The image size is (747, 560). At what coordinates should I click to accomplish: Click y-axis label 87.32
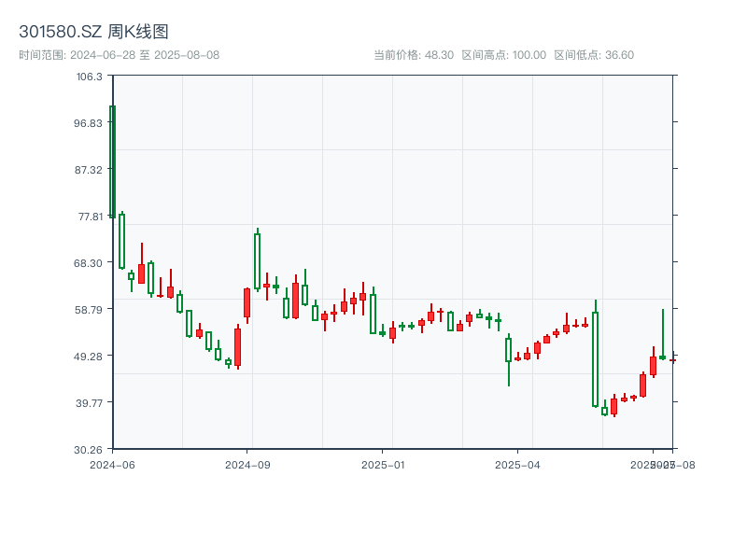coord(88,170)
